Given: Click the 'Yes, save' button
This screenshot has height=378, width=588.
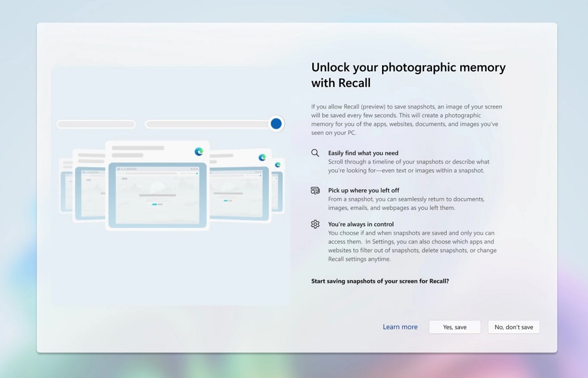Looking at the screenshot, I should coord(455,327).
